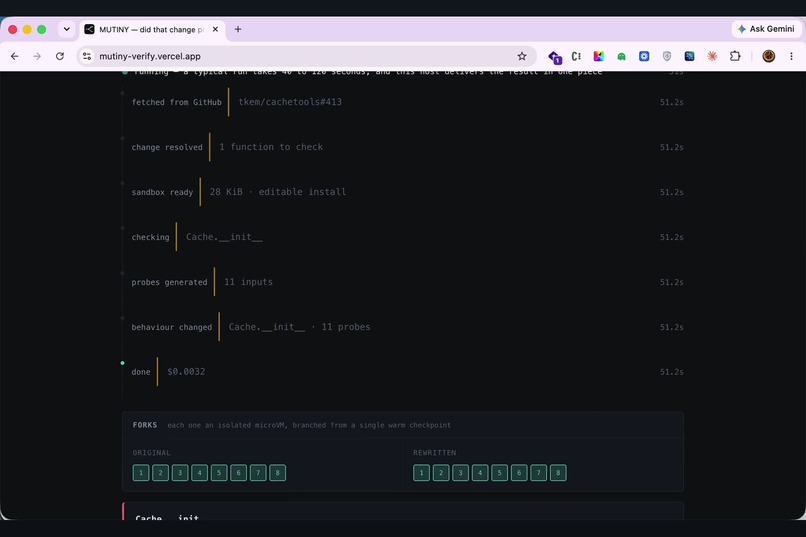Viewport: 806px width, 537px height.
Task: Click the "probes generated" step label
Action: point(169,282)
